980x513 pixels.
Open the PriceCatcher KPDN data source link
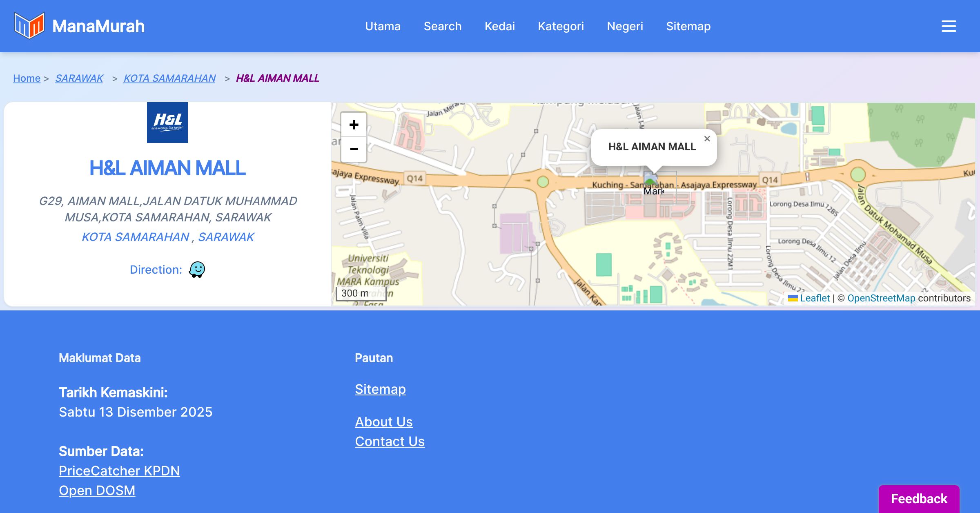click(119, 471)
